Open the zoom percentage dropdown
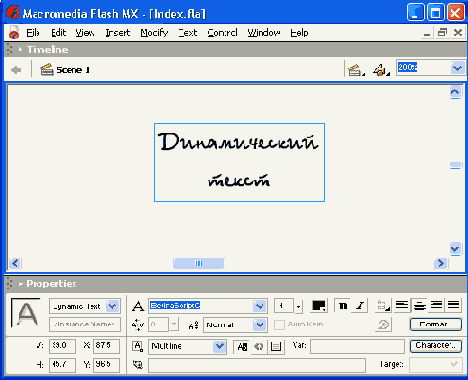Screen dimensions: 468x380 pos(457,68)
